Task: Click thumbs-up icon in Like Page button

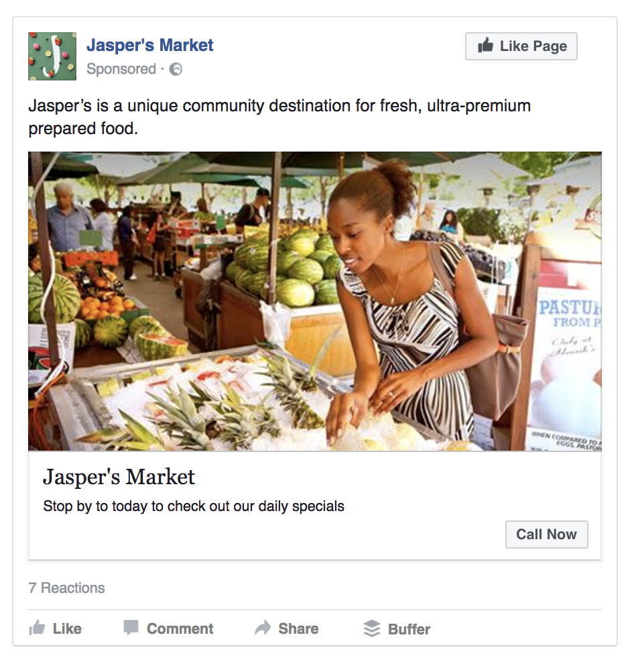Action: pos(486,46)
